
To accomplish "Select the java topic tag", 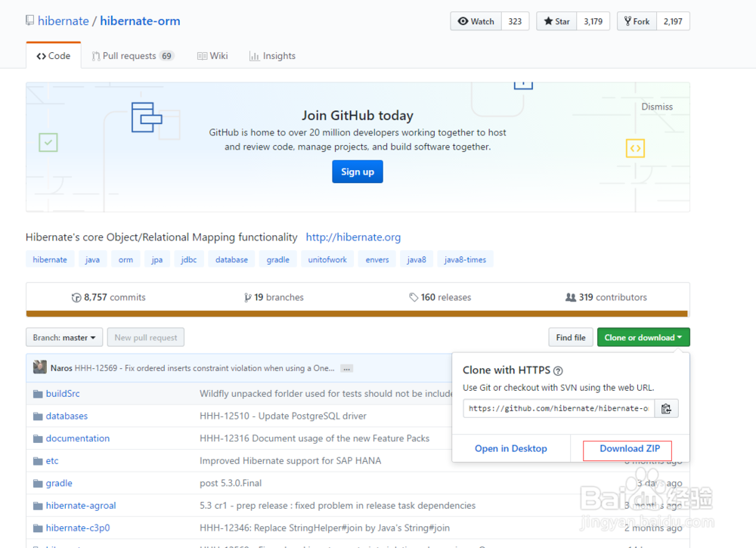I will click(92, 259).
